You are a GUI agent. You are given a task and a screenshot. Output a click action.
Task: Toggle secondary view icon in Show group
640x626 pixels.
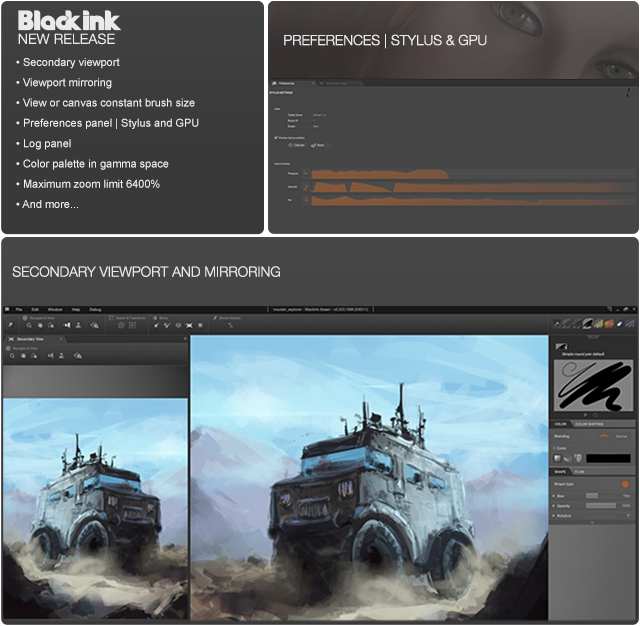point(189,325)
